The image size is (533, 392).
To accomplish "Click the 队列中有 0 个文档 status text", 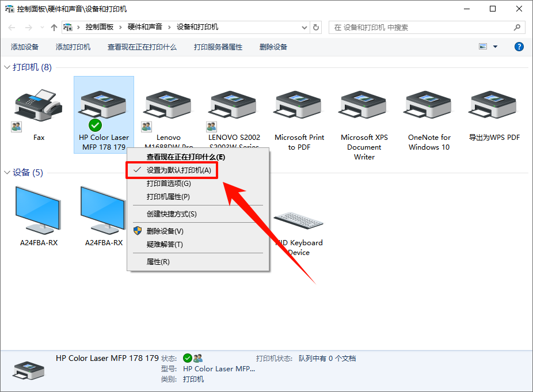I will [x=327, y=359].
